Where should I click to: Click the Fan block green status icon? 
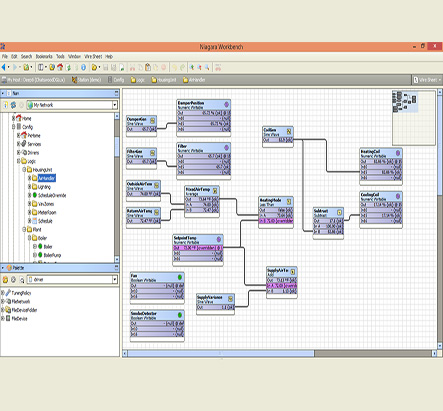coord(180,277)
